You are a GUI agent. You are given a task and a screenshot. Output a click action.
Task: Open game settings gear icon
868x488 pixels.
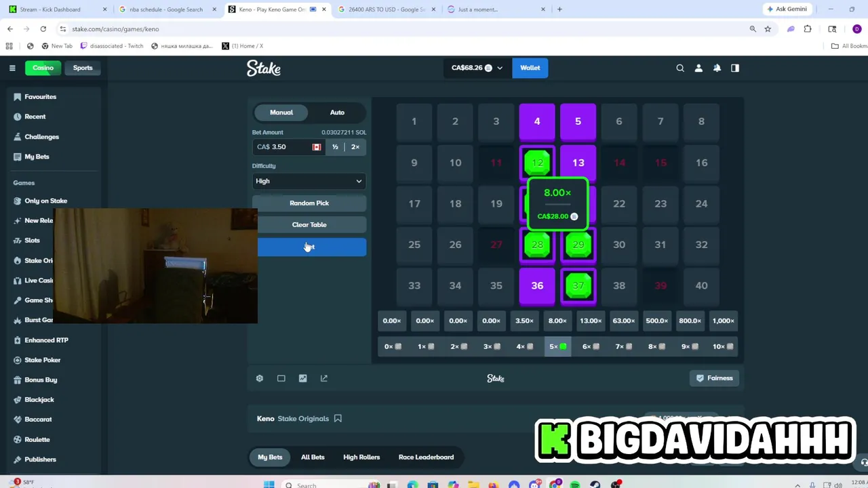260,378
